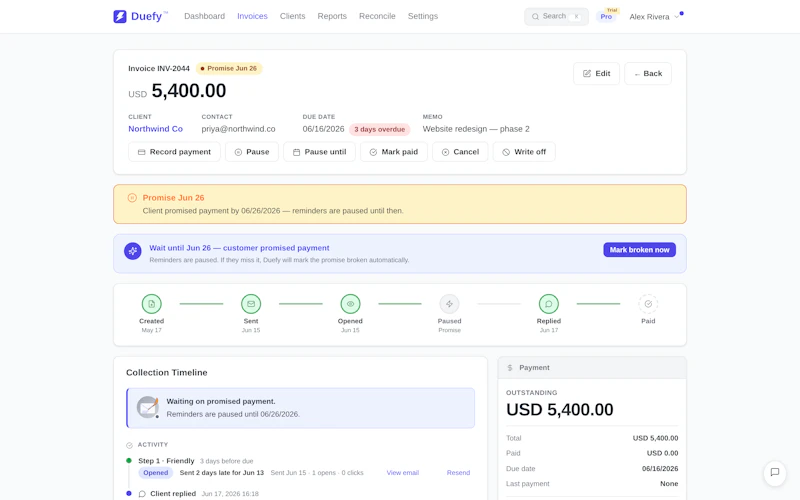Select the Sent envelope step icon

tap(251, 304)
